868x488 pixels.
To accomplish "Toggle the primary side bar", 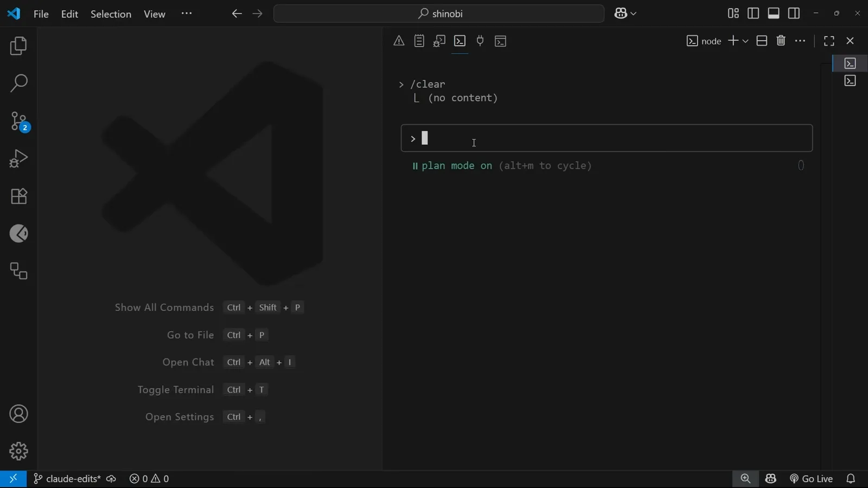I will pyautogui.click(x=754, y=14).
